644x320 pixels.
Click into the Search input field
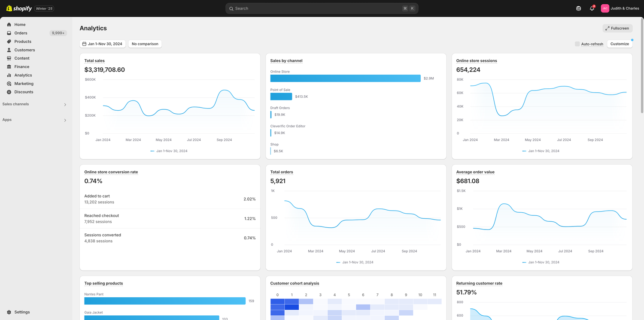coord(322,9)
